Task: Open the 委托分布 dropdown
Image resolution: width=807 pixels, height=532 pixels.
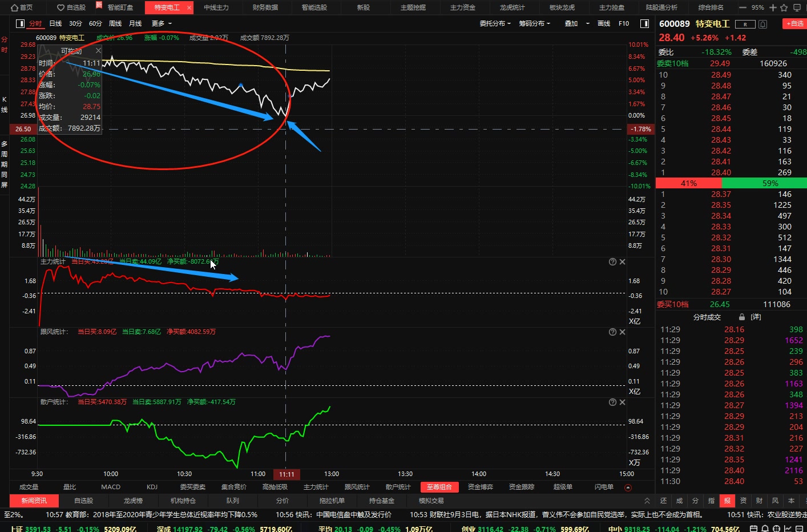Action: (x=495, y=23)
